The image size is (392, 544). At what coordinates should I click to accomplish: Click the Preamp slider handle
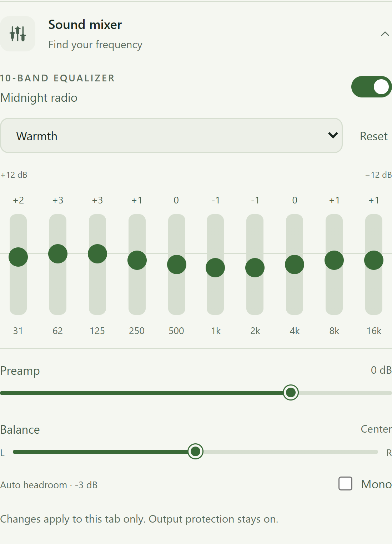[x=291, y=393]
